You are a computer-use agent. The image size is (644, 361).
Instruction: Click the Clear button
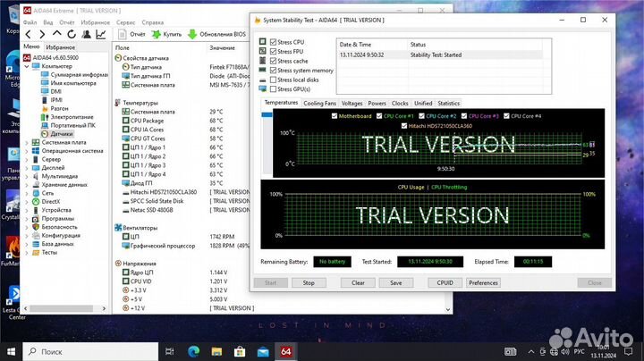(x=358, y=282)
